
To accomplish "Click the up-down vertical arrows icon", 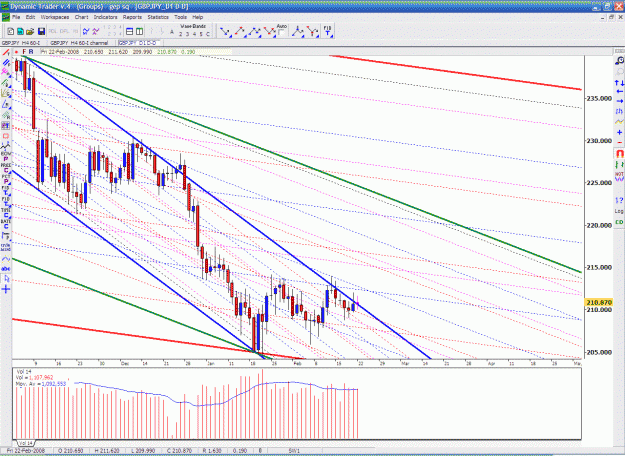I will pos(619,83).
